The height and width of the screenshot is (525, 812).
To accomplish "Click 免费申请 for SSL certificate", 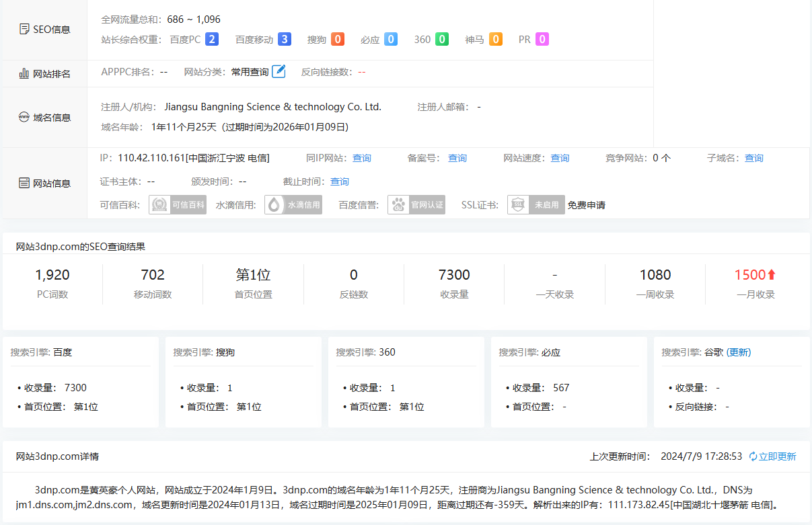I will click(586, 205).
